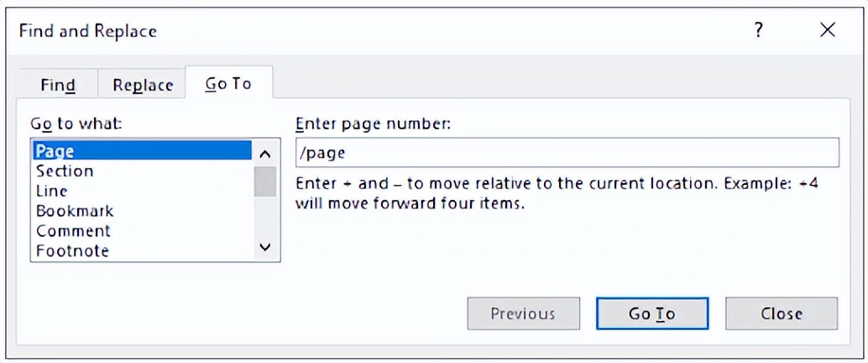The image size is (868, 363).
Task: Click the list scrollbar thumb
Action: (265, 181)
